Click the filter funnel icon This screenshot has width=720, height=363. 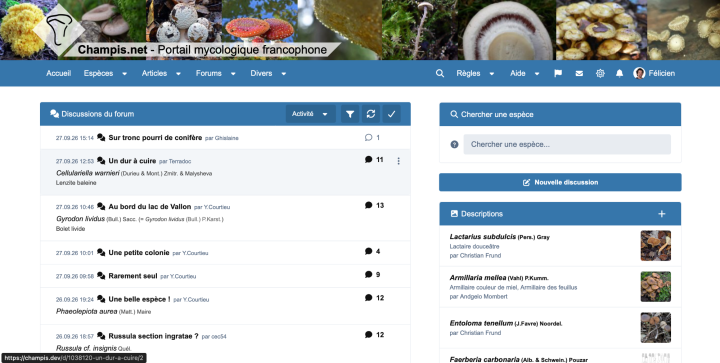[350, 114]
